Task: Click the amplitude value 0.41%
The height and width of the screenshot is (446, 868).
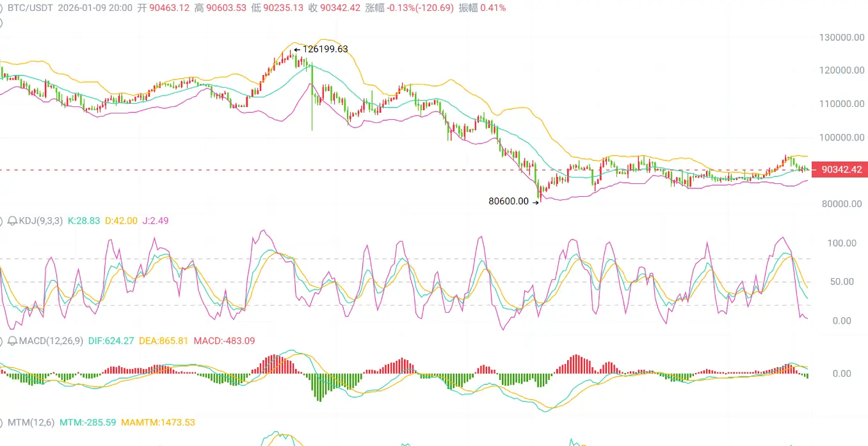Action: 493,8
